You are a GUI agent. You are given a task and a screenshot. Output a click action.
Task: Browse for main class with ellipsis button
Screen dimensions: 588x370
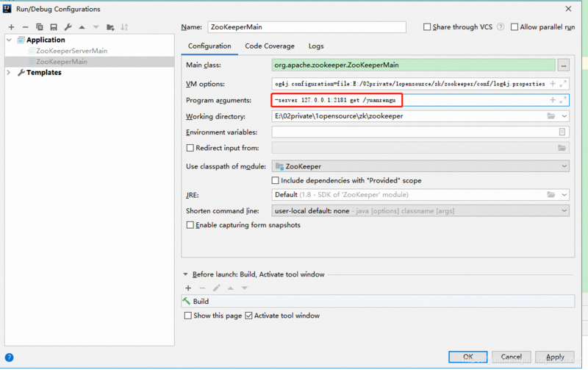click(x=563, y=65)
